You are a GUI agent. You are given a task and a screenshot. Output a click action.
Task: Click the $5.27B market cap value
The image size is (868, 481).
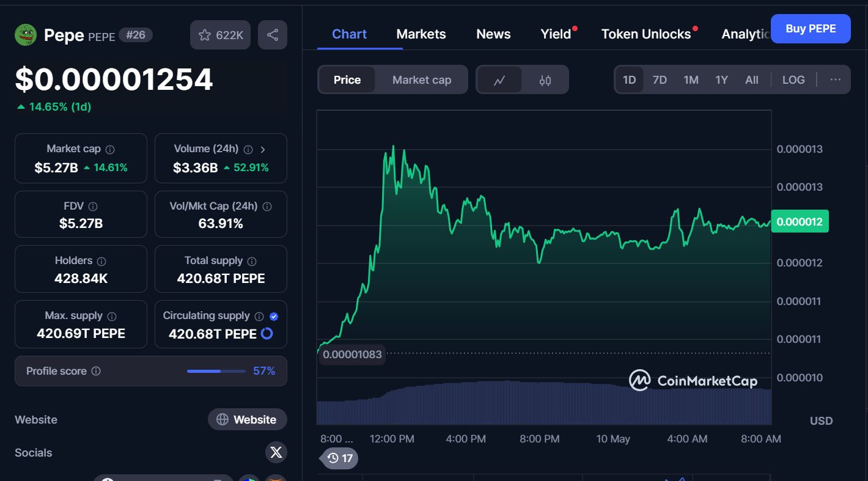(56, 167)
